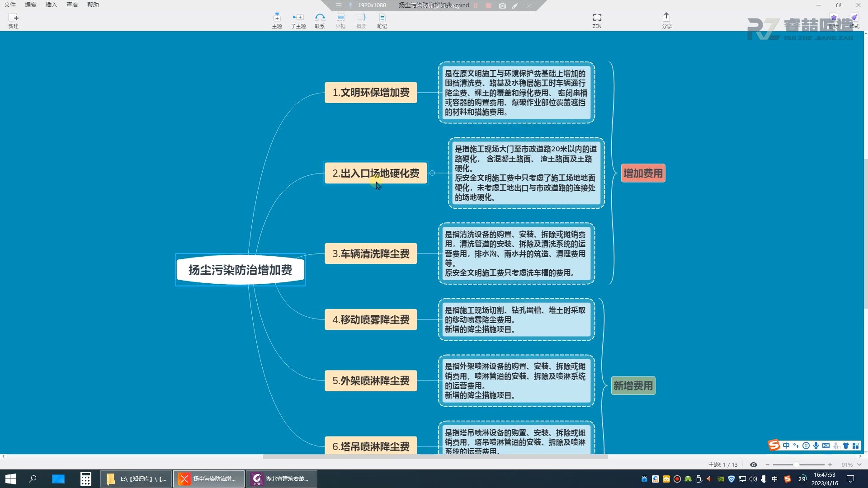This screenshot has height=488, width=868.
Task: Stop recording with the red square button
Action: point(489,5)
